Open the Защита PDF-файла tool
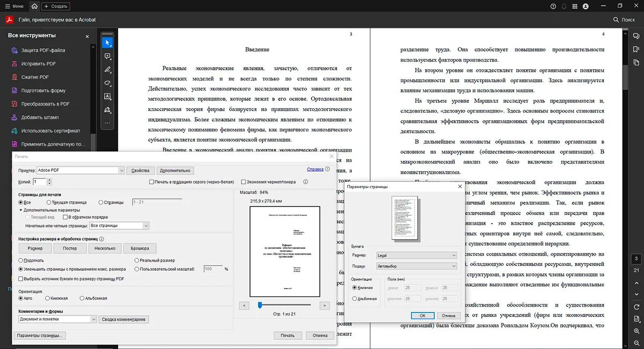The height and width of the screenshot is (349, 644). tap(43, 50)
